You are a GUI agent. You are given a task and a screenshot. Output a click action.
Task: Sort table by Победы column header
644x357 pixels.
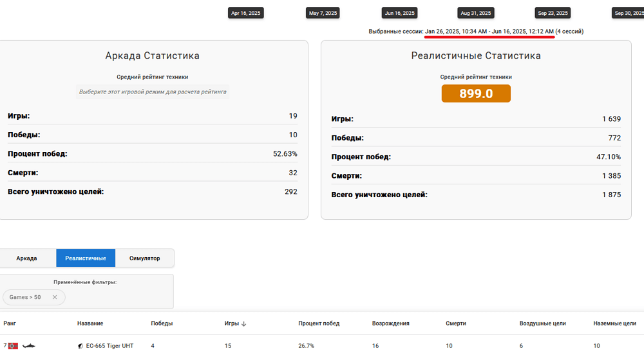coord(162,323)
